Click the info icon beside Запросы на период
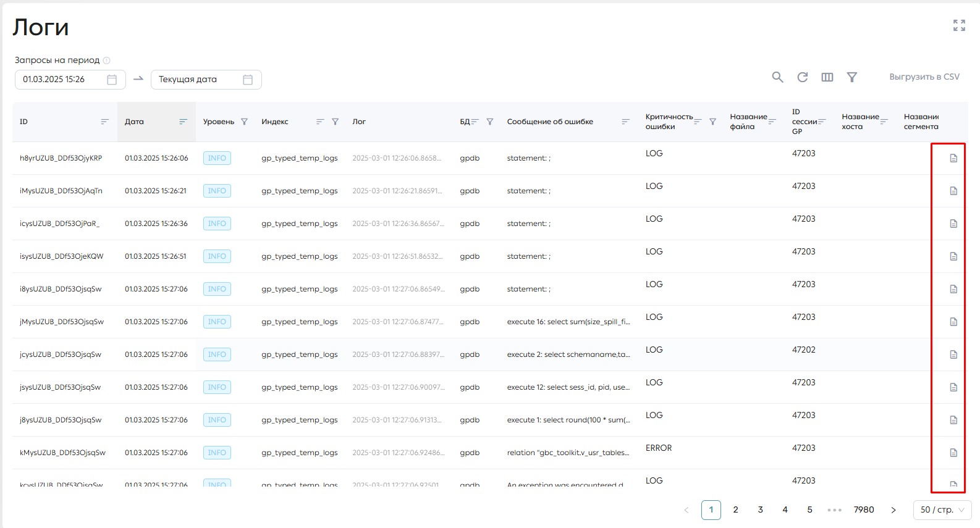Screen dimensions: 980x528 (106, 61)
